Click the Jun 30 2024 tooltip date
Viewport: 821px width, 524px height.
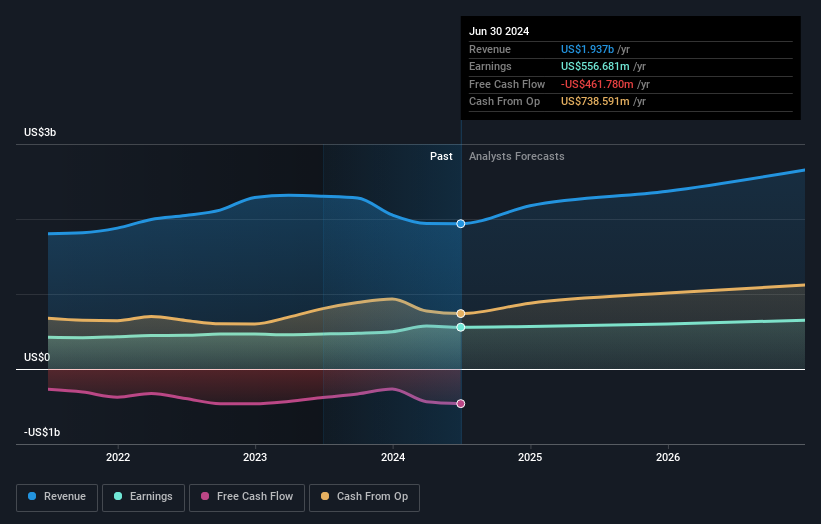pyautogui.click(x=499, y=31)
